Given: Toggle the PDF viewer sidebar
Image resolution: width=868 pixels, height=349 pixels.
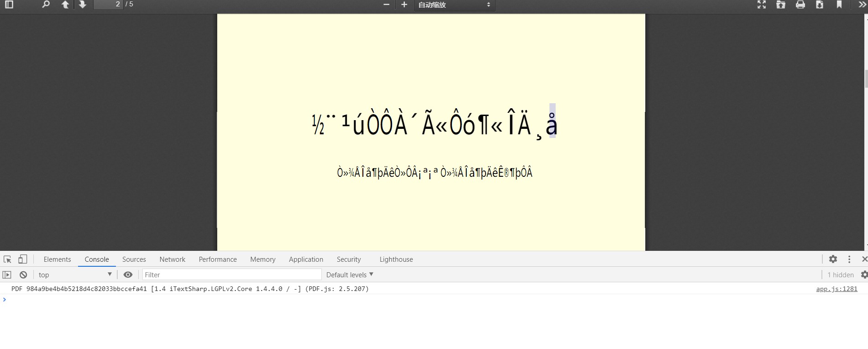Looking at the screenshot, I should click(x=9, y=5).
